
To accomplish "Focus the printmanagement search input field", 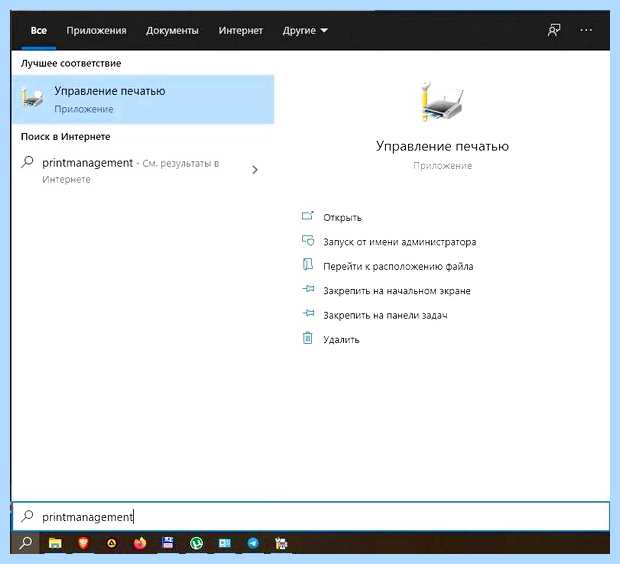I will [311, 517].
